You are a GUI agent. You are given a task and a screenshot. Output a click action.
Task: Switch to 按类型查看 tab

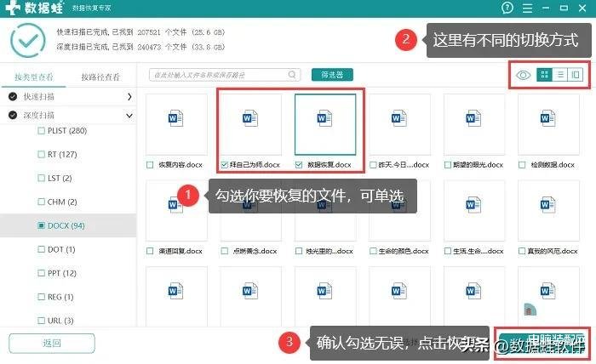(x=34, y=77)
